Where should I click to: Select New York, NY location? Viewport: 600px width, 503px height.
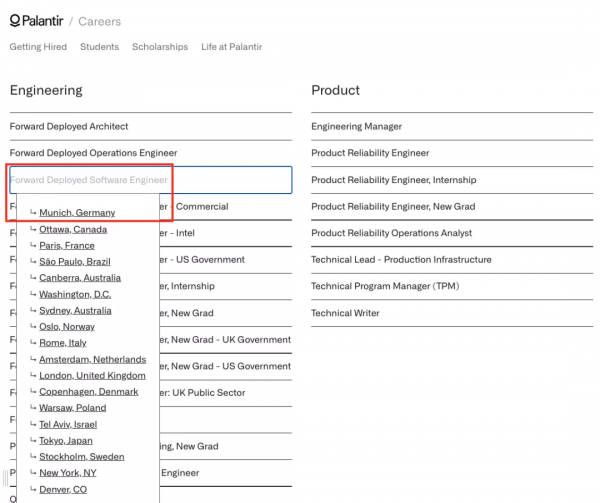[68, 473]
